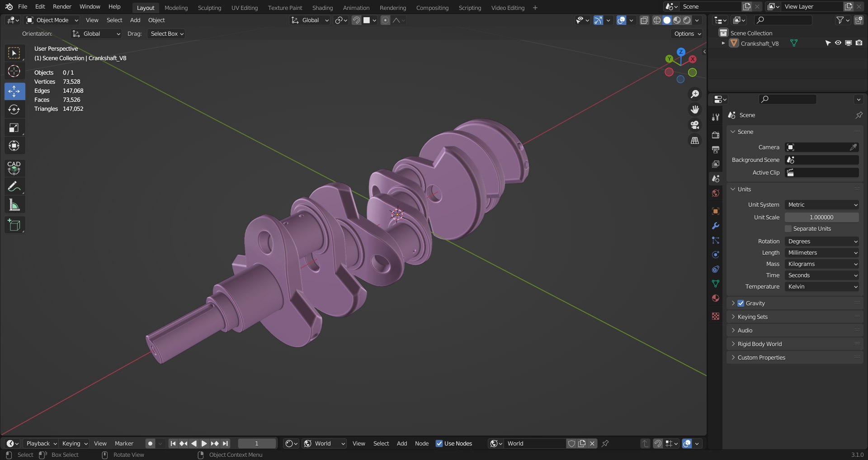
Task: Toggle camera view in viewport
Action: tap(695, 125)
